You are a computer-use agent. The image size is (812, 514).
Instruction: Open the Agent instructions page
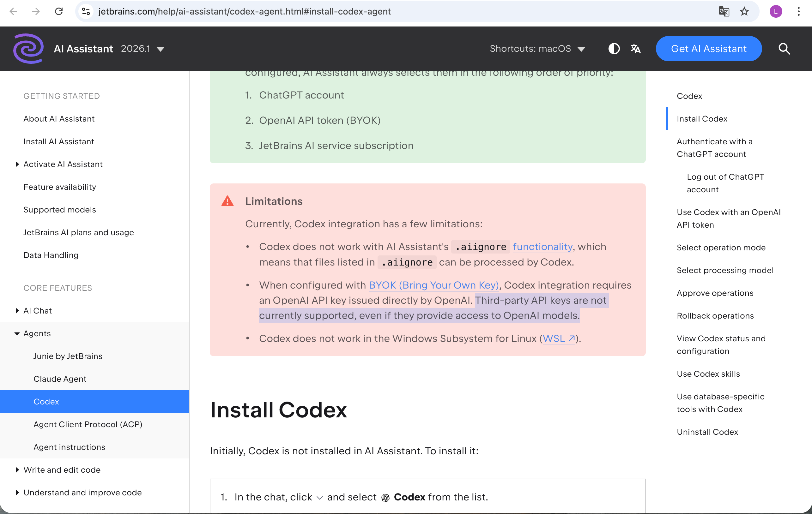pos(70,447)
